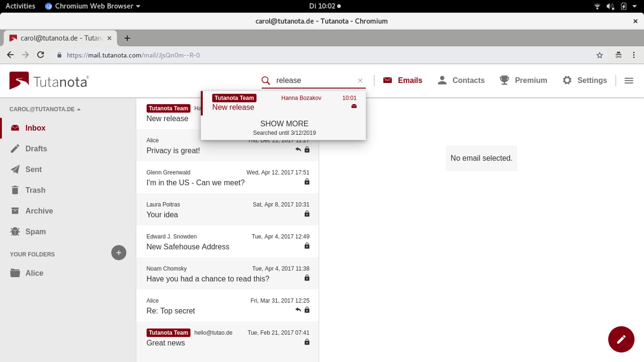Screen dimensions: 644x362
Task: Open the 'Re: Top secret' email
Action: 227,306
